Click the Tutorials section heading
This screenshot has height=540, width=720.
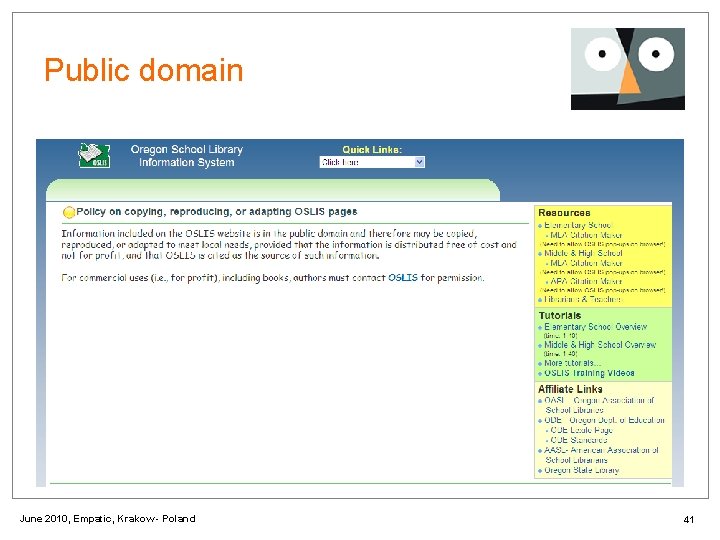pyautogui.click(x=560, y=315)
